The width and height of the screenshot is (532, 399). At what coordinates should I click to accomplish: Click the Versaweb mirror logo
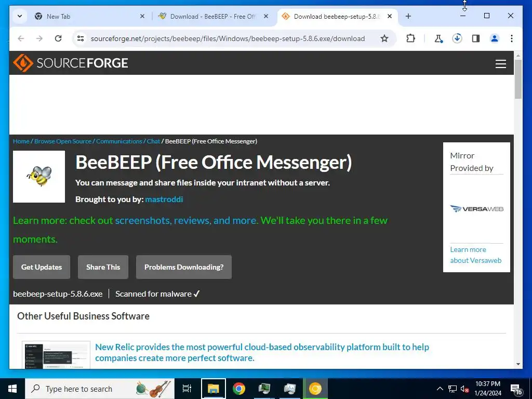coord(476,209)
